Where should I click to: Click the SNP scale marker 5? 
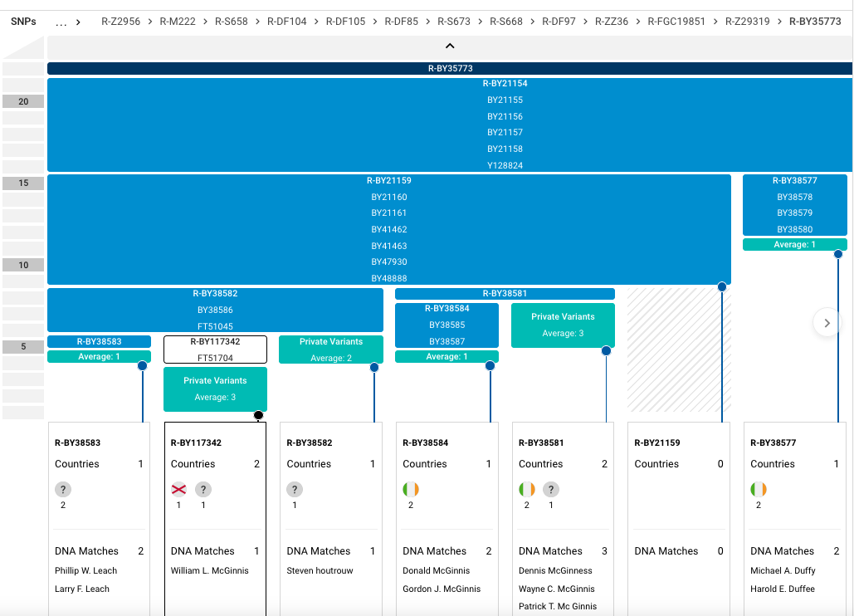23,346
